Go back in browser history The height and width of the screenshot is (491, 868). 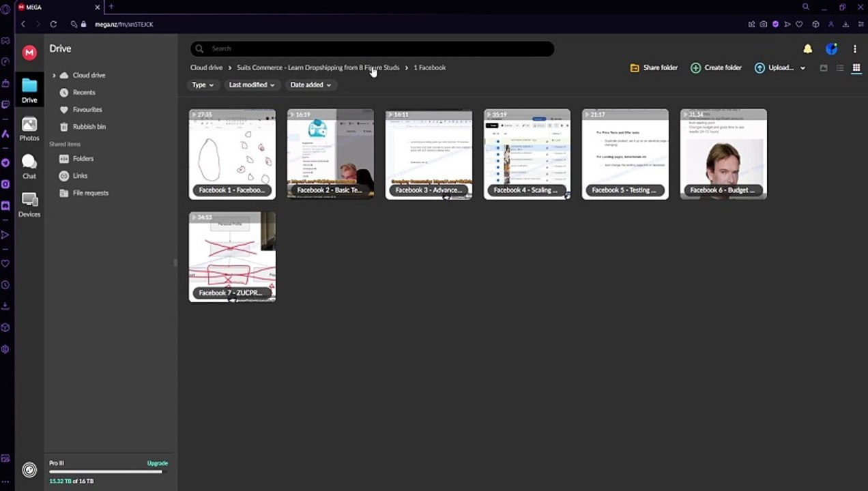(x=23, y=24)
